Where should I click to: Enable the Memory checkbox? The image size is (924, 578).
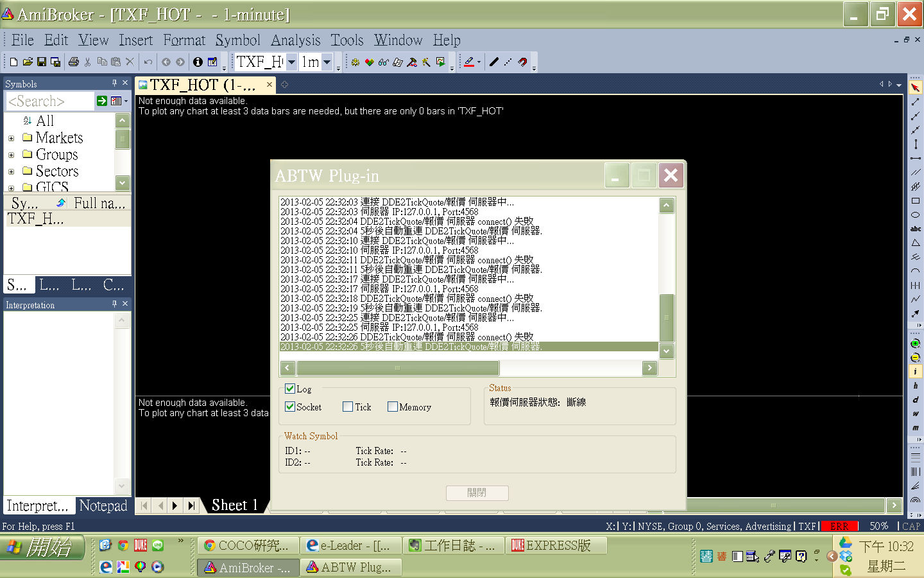(393, 407)
